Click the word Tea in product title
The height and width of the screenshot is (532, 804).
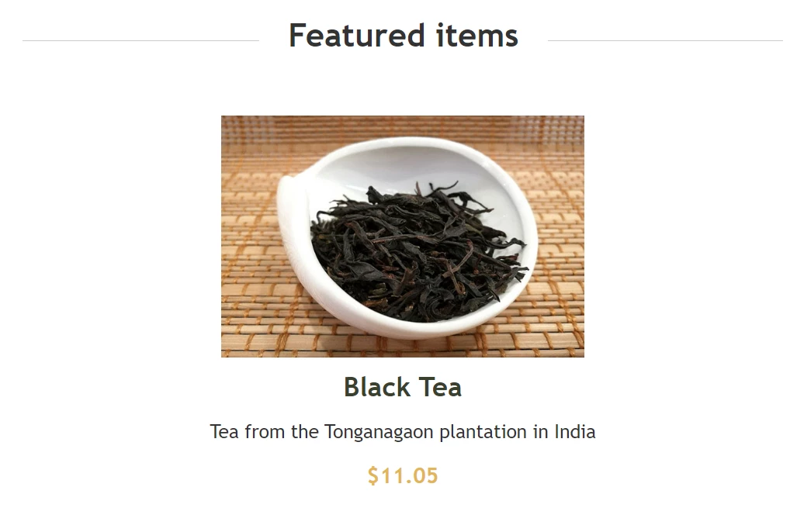pyautogui.click(x=441, y=387)
